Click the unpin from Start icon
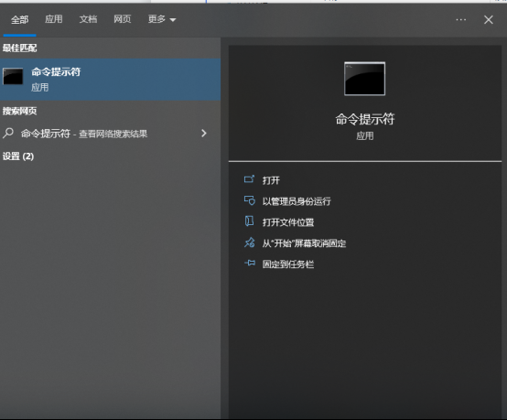The width and height of the screenshot is (507, 420). (x=249, y=242)
